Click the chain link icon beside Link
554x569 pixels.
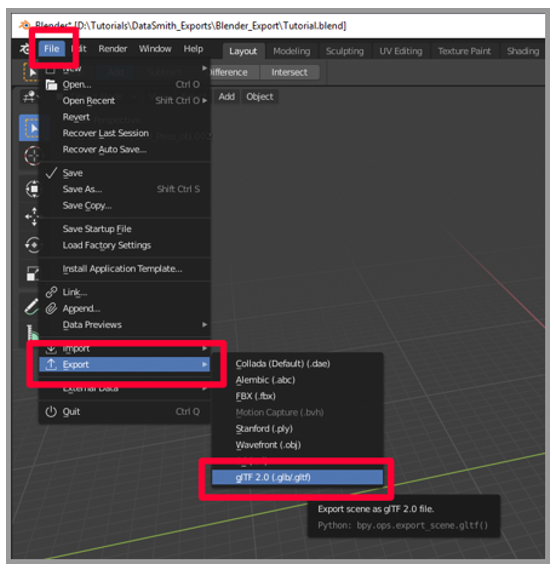pos(51,292)
